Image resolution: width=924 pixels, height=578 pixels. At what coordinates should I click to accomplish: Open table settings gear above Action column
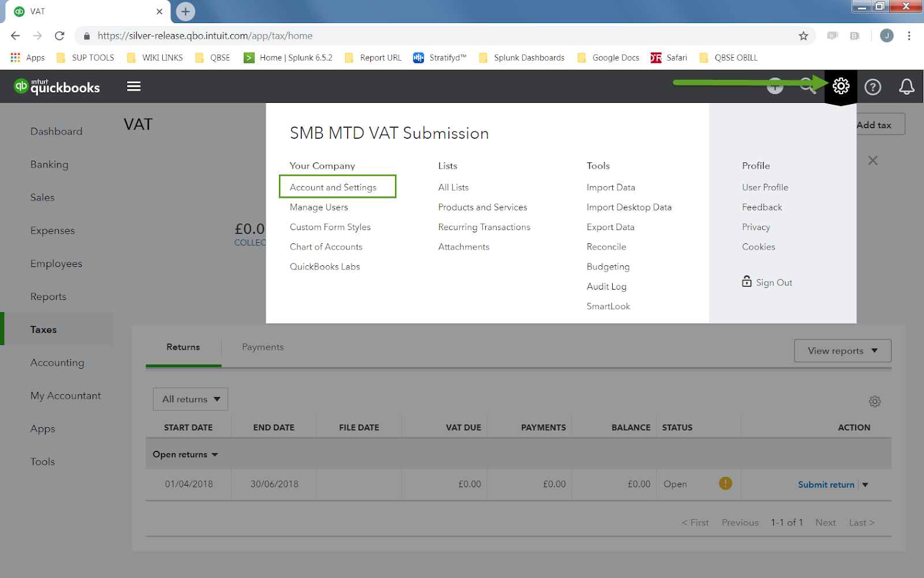(875, 401)
